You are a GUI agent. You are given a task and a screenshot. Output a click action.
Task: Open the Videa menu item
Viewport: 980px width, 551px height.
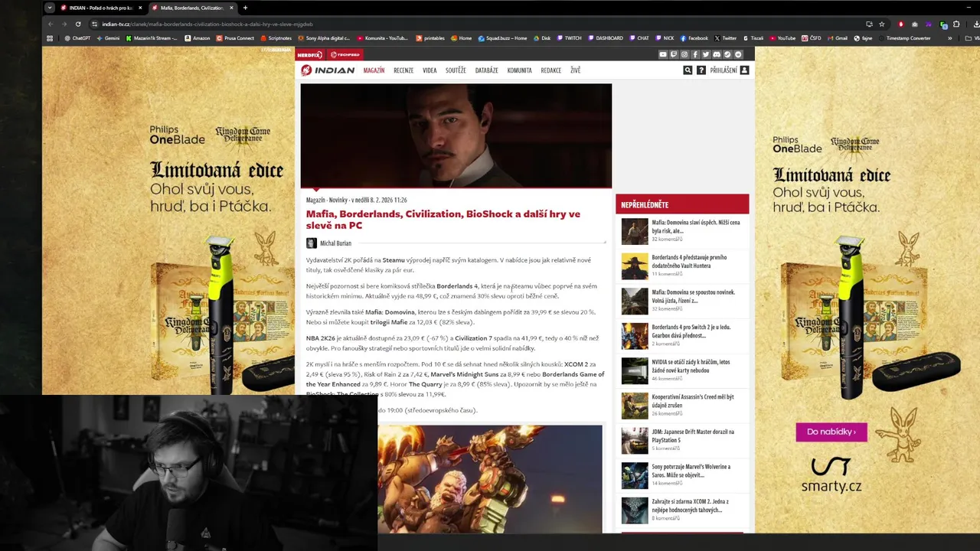pos(430,70)
